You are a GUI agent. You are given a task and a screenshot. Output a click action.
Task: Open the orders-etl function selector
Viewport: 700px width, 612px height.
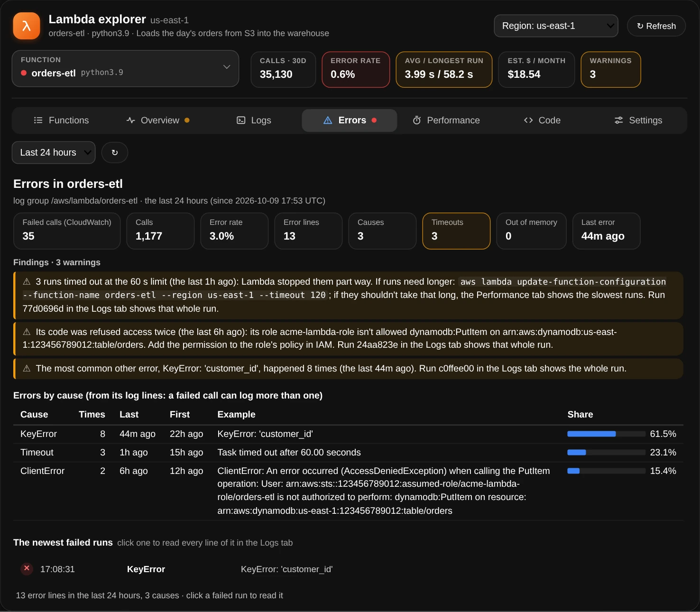pos(125,69)
